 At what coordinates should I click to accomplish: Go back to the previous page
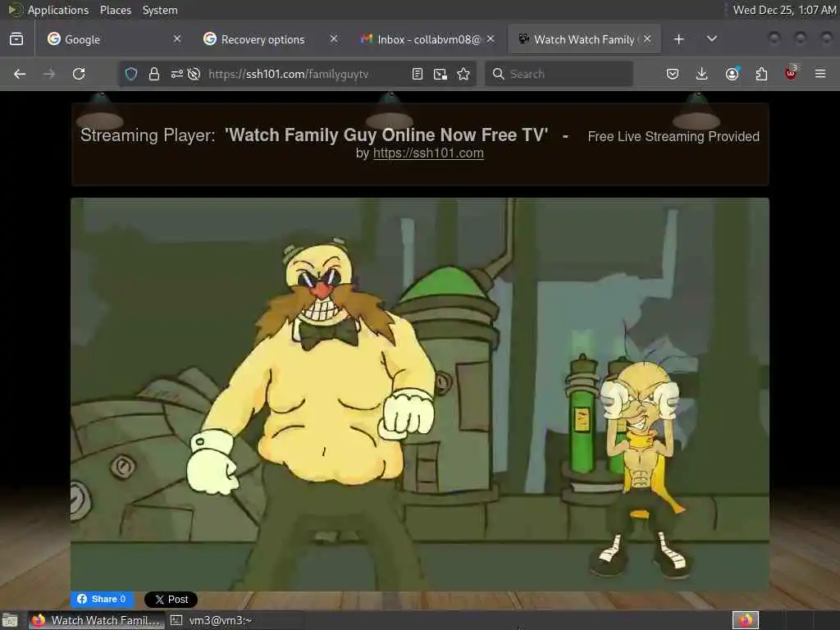(x=20, y=74)
